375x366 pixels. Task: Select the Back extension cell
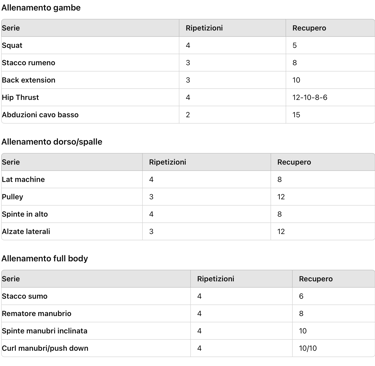tap(90, 80)
